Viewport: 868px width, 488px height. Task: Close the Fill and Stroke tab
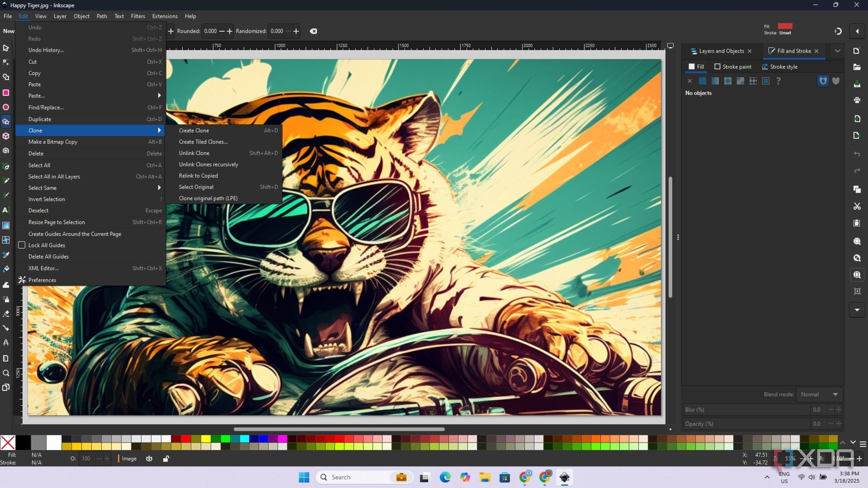coord(816,51)
